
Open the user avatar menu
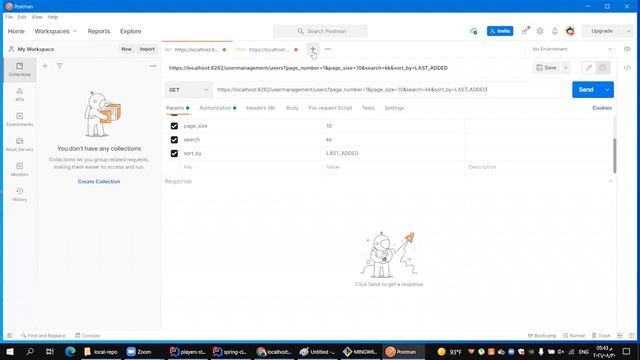[570, 31]
